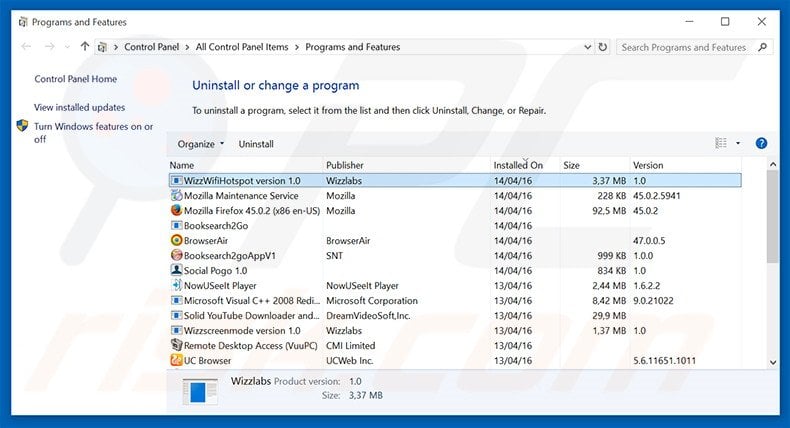The image size is (790, 428).
Task: Click the forward navigation arrow
Action: (x=49, y=47)
